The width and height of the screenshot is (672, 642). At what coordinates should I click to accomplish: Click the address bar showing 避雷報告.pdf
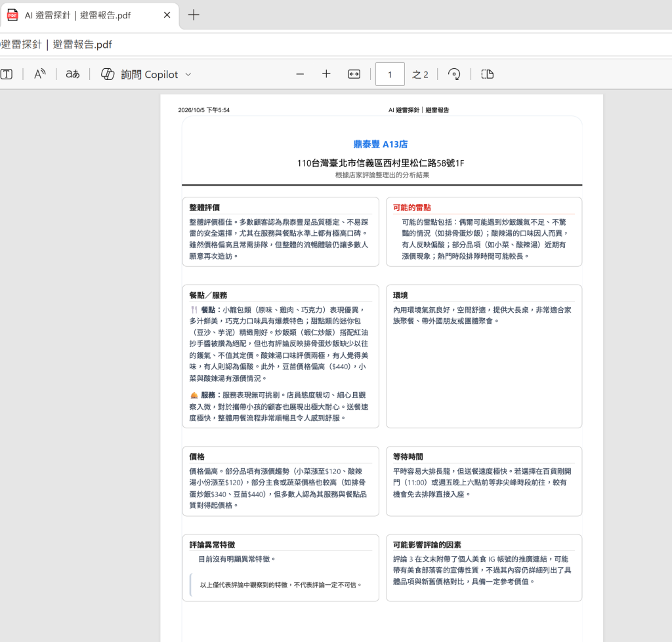click(336, 45)
